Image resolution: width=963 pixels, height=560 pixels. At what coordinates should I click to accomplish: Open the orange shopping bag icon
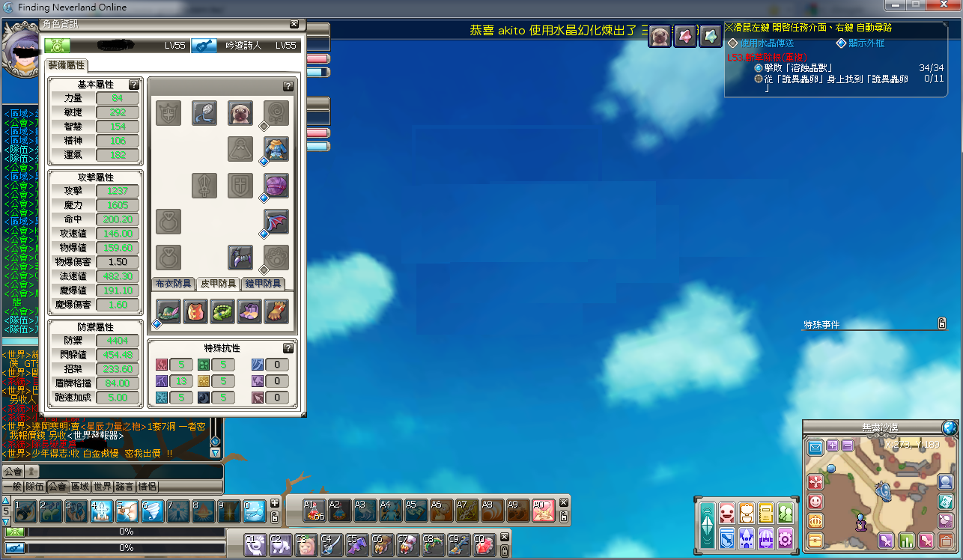[x=946, y=541]
